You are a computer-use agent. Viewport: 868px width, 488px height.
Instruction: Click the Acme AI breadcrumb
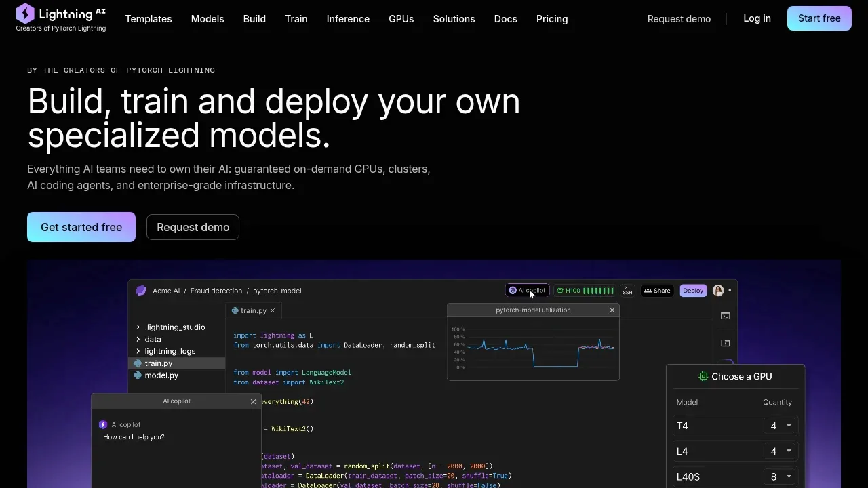coord(166,291)
